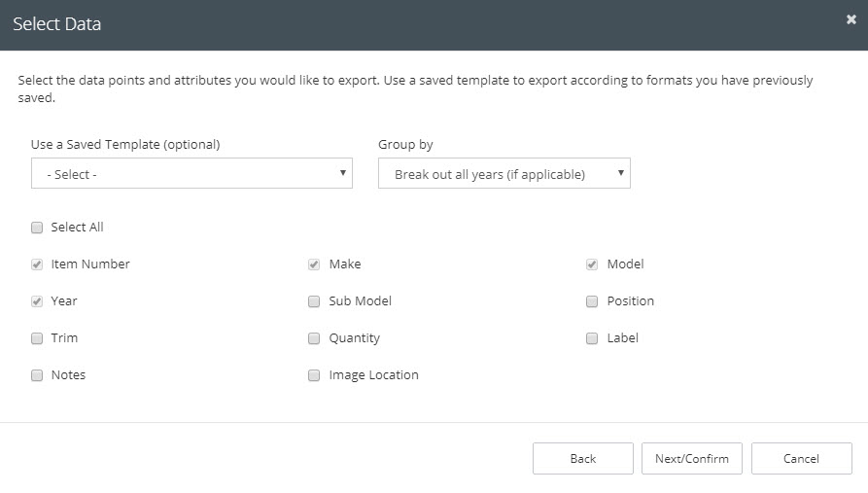The image size is (868, 493).
Task: Open the Saved Template dropdown
Action: point(191,173)
